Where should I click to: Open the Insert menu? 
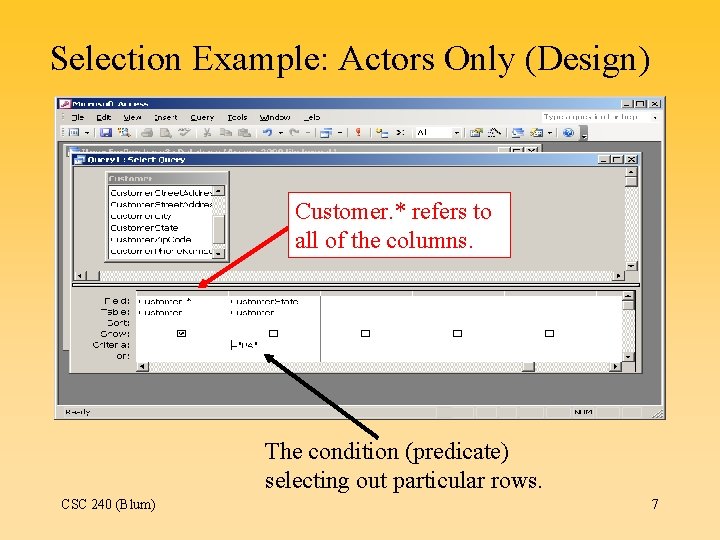pos(165,118)
